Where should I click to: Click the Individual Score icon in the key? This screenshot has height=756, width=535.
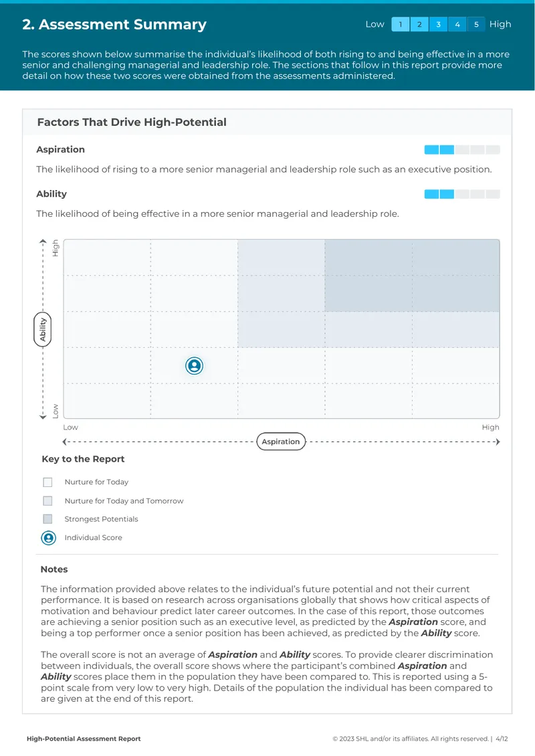click(x=48, y=538)
